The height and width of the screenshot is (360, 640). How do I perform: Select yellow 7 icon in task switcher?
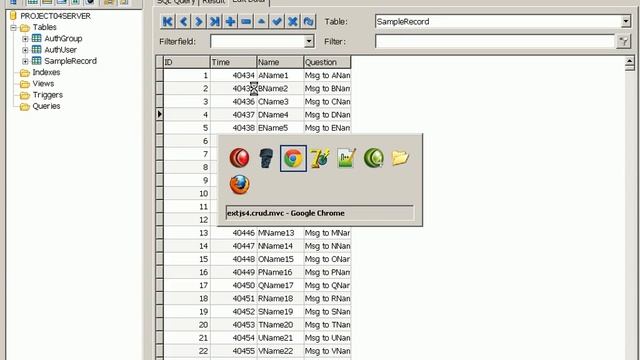[320, 158]
